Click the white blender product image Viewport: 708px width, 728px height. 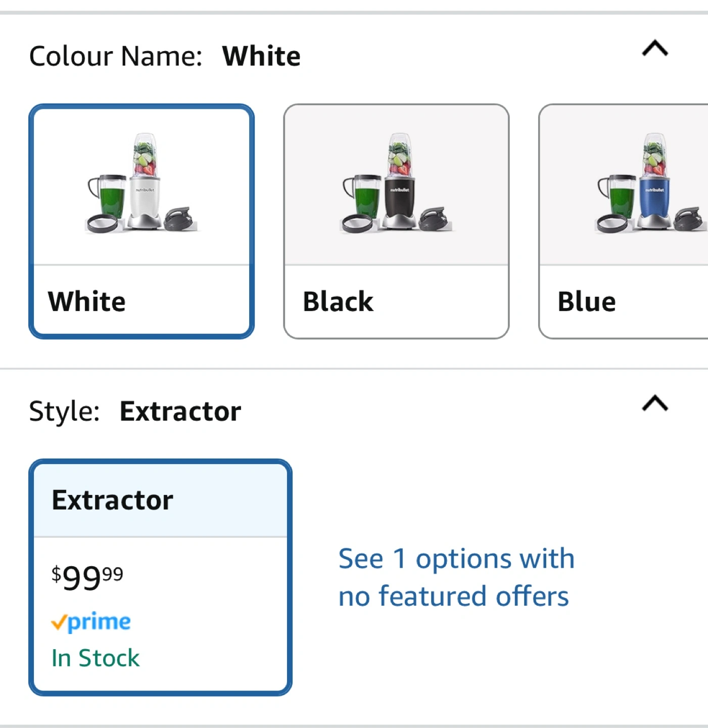[142, 184]
